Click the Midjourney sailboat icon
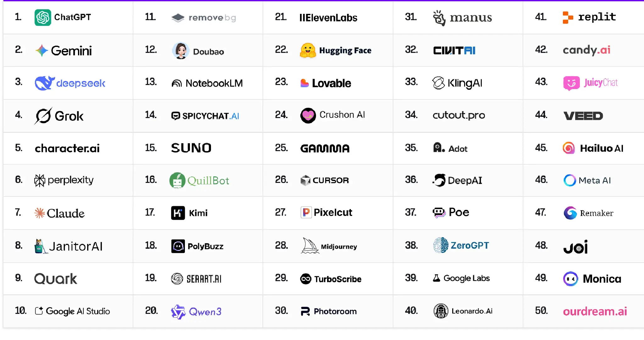This screenshot has height=340, width=644. [x=310, y=246]
